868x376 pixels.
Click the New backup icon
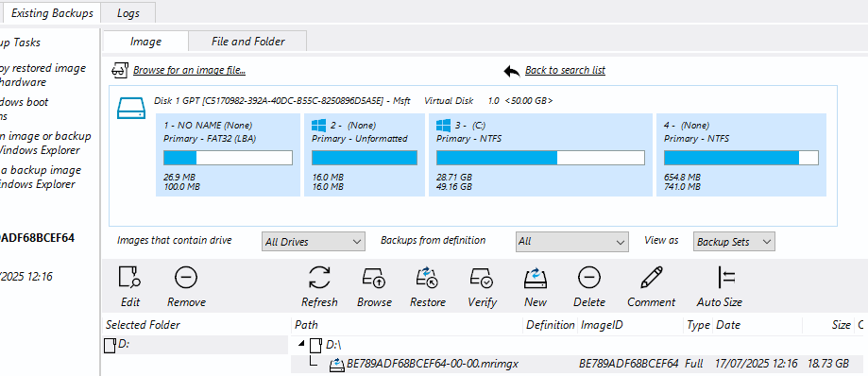tap(536, 278)
